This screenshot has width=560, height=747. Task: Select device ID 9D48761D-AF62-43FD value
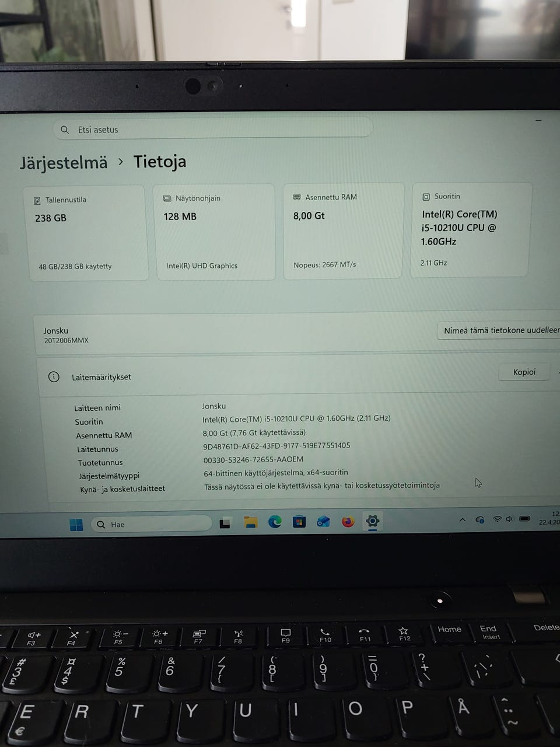click(276, 446)
